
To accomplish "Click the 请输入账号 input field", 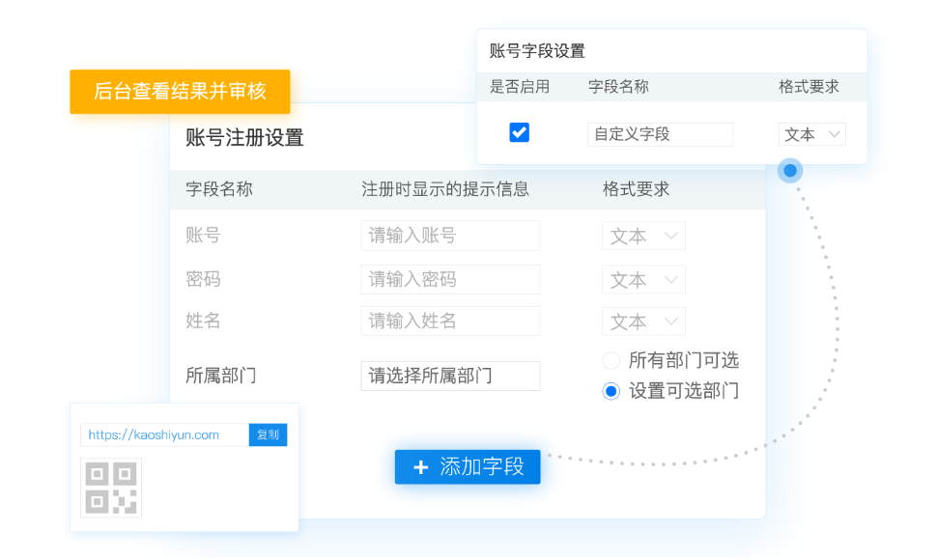I will pos(450,236).
